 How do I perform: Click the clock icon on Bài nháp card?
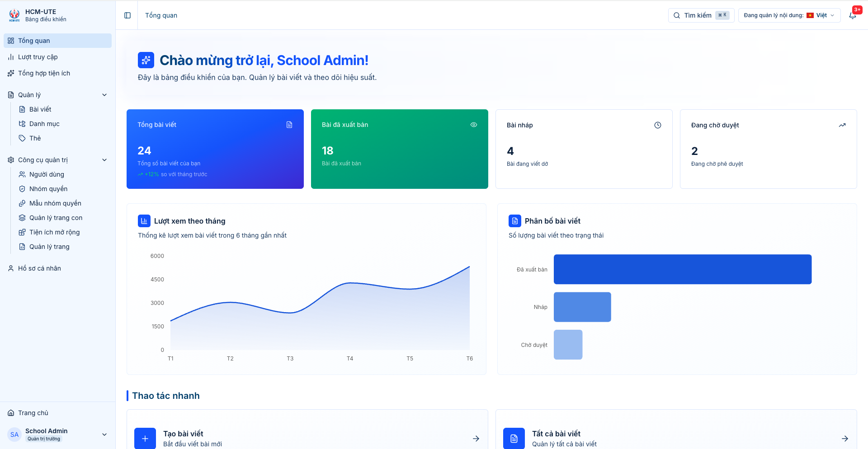pyautogui.click(x=658, y=125)
